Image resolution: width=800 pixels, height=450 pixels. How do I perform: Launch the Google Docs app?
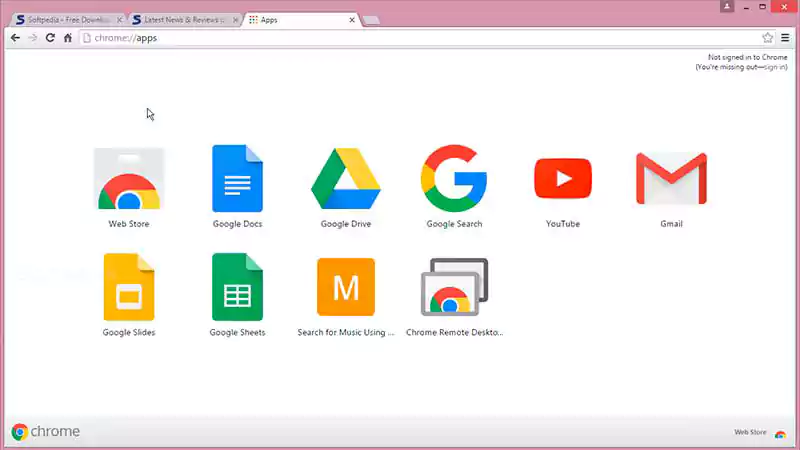point(237,179)
